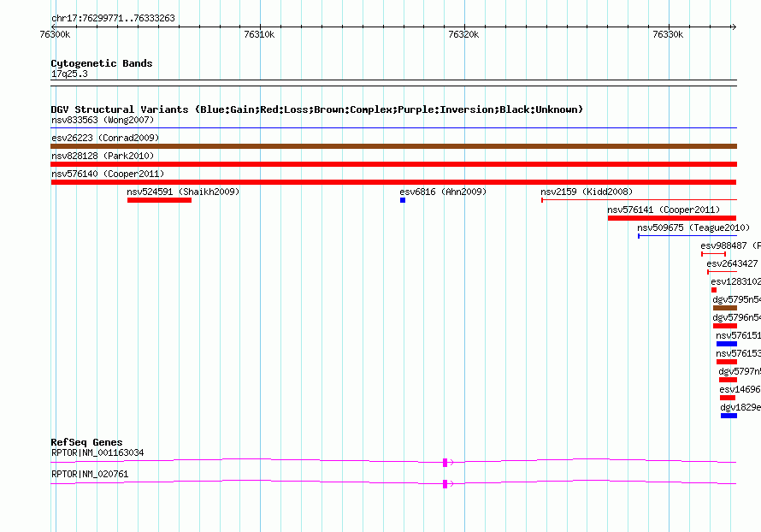Image resolution: width=761 pixels, height=532 pixels.
Task: Click the blue nsv833563 gain line
Action: coord(393,128)
